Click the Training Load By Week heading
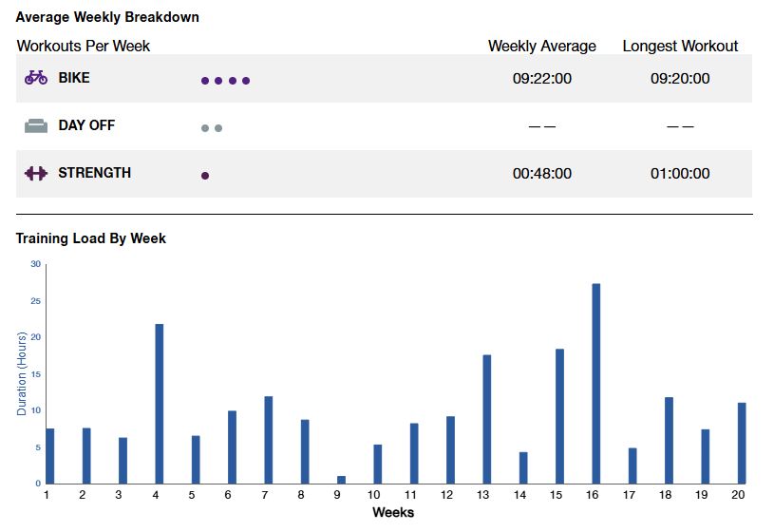Image resolution: width=774 pixels, height=532 pixels. pos(91,238)
